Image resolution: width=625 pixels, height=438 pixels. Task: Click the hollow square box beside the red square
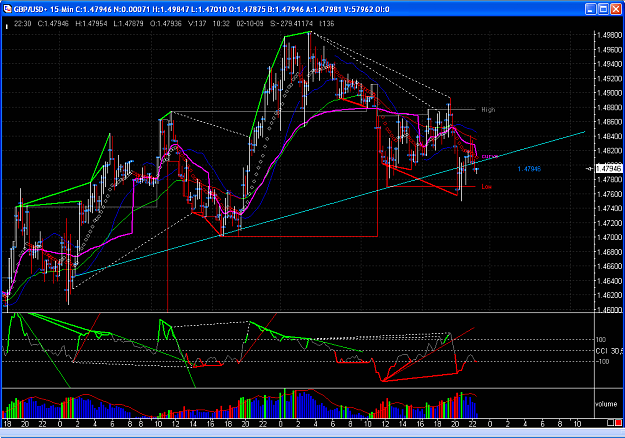point(611,423)
